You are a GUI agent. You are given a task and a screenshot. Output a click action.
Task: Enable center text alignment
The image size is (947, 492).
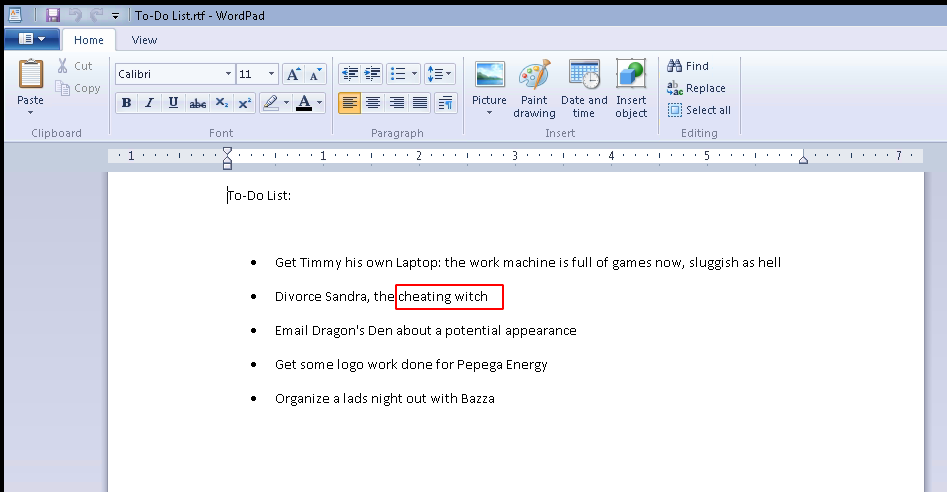[x=373, y=103]
